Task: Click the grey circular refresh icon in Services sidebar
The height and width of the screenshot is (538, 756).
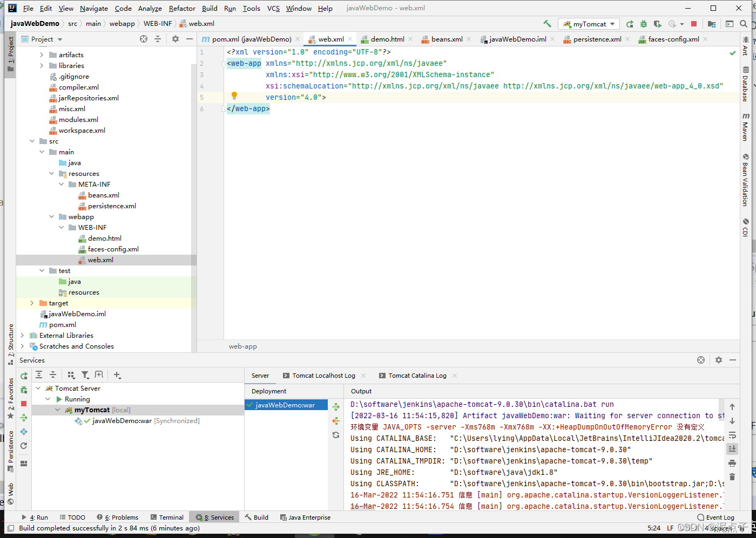Action: click(24, 446)
